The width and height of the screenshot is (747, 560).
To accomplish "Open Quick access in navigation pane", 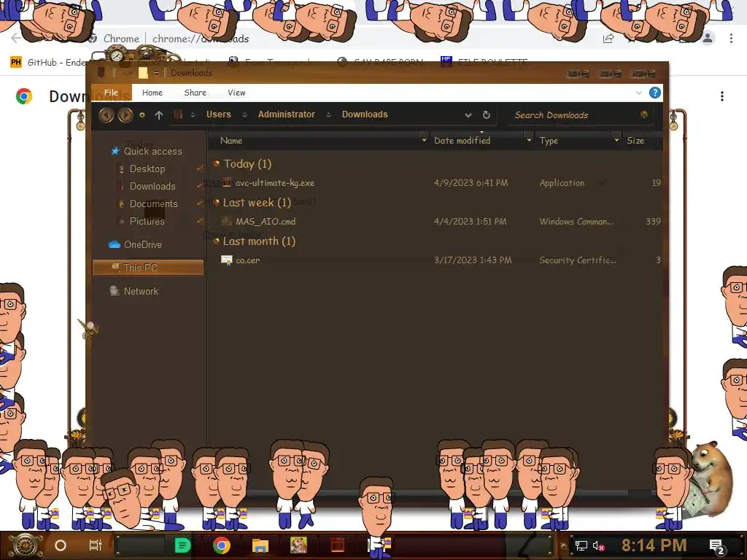I will click(x=153, y=152).
